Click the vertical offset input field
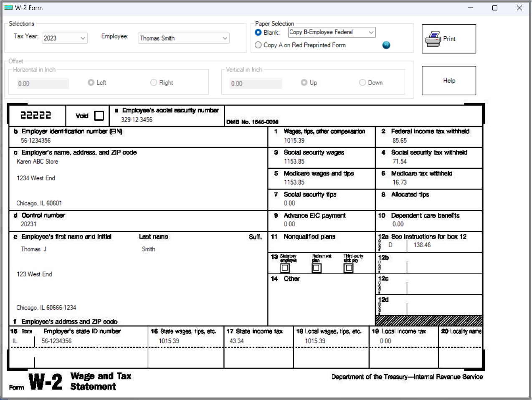This screenshot has width=532, height=400. pyautogui.click(x=256, y=84)
